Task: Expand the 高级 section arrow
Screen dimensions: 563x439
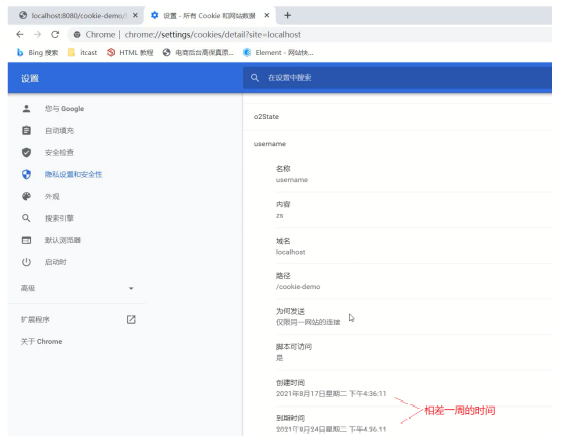Action: tap(131, 288)
